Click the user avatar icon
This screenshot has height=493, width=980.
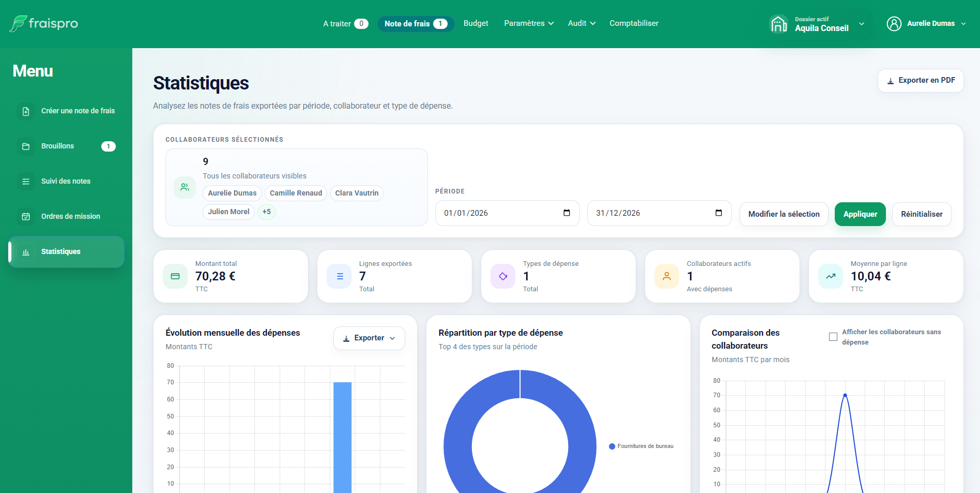(x=894, y=24)
